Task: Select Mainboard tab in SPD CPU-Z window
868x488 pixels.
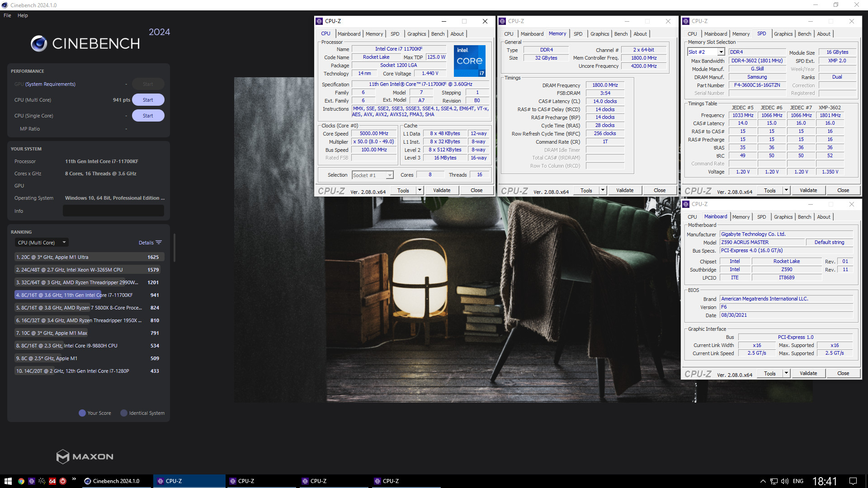Action: (x=716, y=34)
